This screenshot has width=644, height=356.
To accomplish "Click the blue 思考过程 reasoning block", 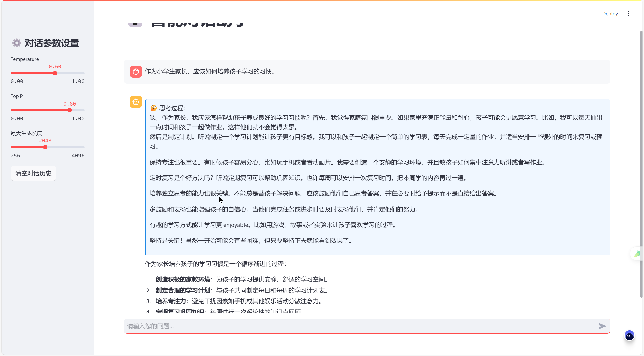I will point(377,177).
